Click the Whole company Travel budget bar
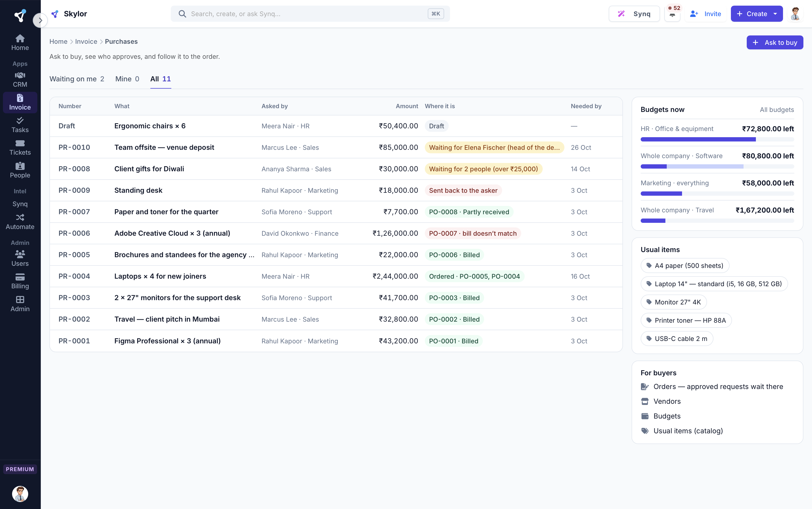The height and width of the screenshot is (509, 812). [x=717, y=221]
